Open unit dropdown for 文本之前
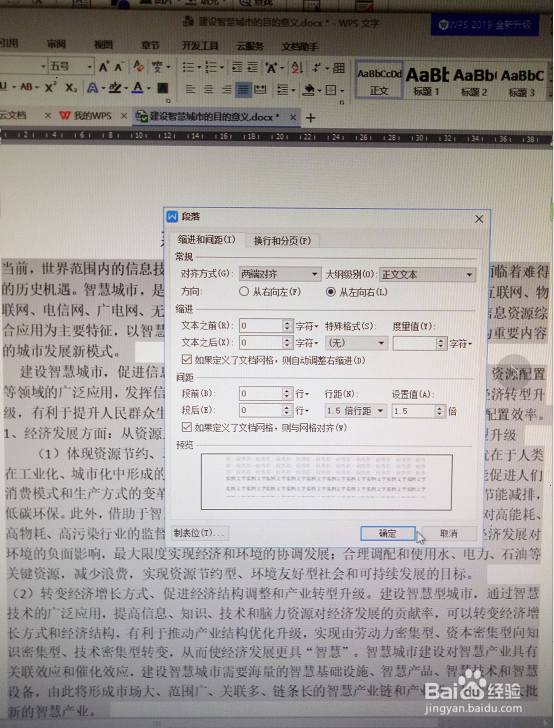554x728 pixels. coord(307,326)
